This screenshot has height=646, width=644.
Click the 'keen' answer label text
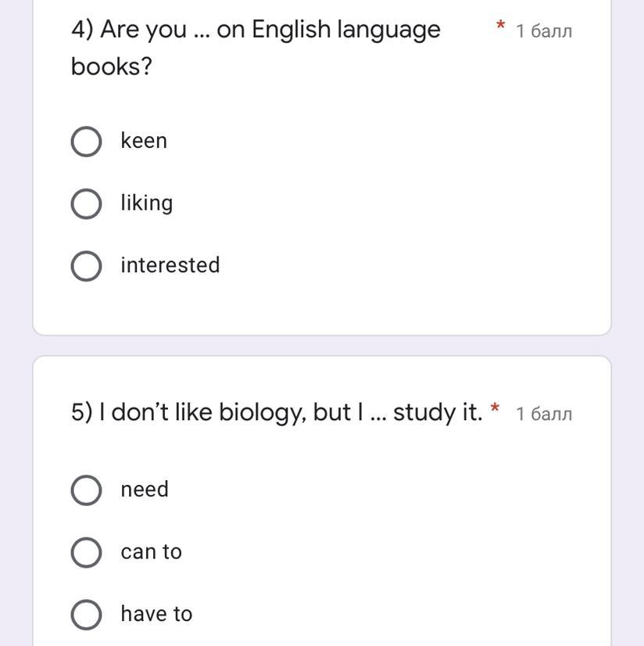click(x=144, y=141)
